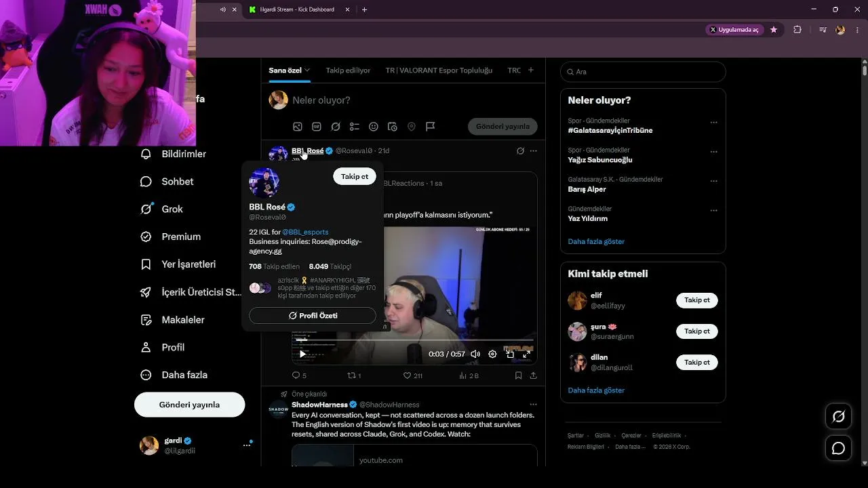This screenshot has height=488, width=868.
Task: Expand the video to fullscreen
Action: [x=526, y=354]
